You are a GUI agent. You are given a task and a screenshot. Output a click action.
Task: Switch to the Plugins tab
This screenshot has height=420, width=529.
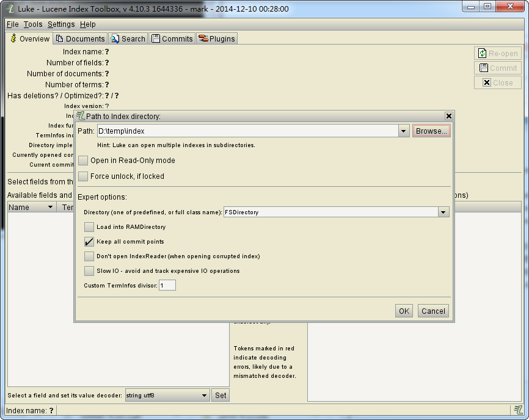tap(217, 38)
